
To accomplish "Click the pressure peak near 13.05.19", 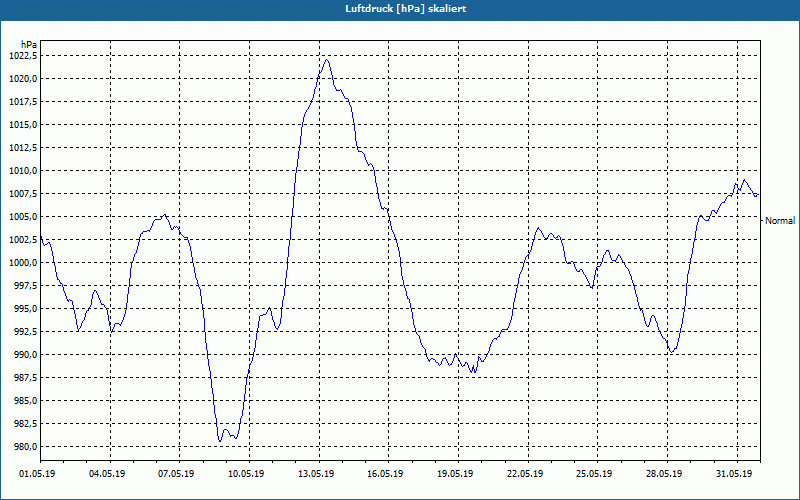I will (x=327, y=60).
